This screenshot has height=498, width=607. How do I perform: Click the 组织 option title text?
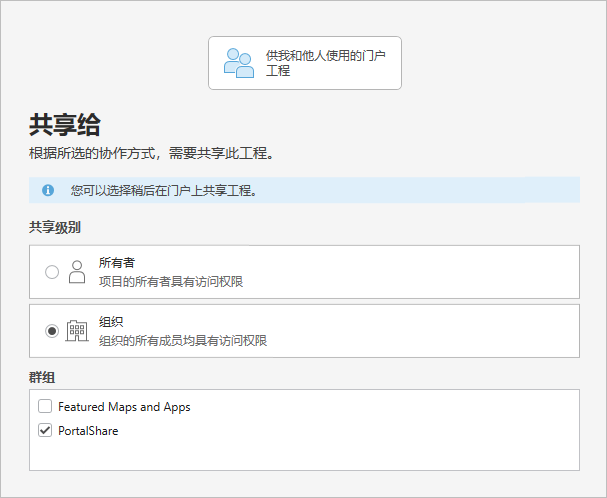point(111,322)
